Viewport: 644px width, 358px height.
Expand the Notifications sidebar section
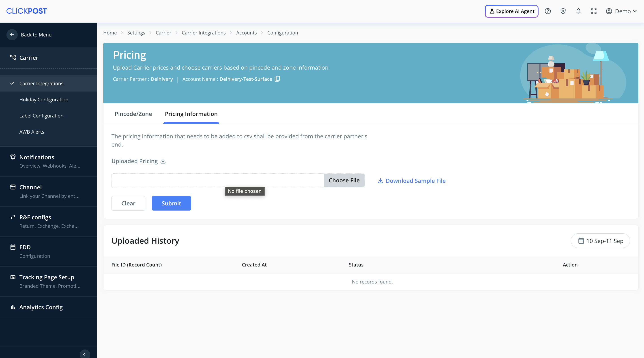37,157
